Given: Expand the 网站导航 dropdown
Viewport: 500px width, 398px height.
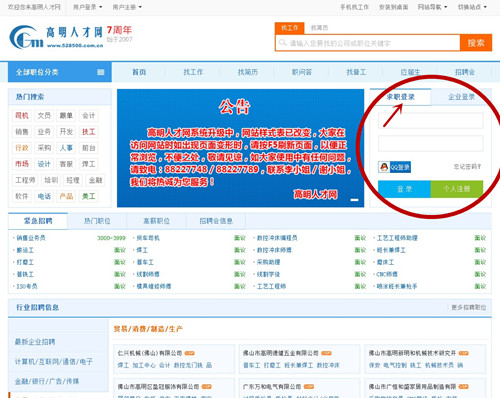Looking at the screenshot, I should click(432, 7).
